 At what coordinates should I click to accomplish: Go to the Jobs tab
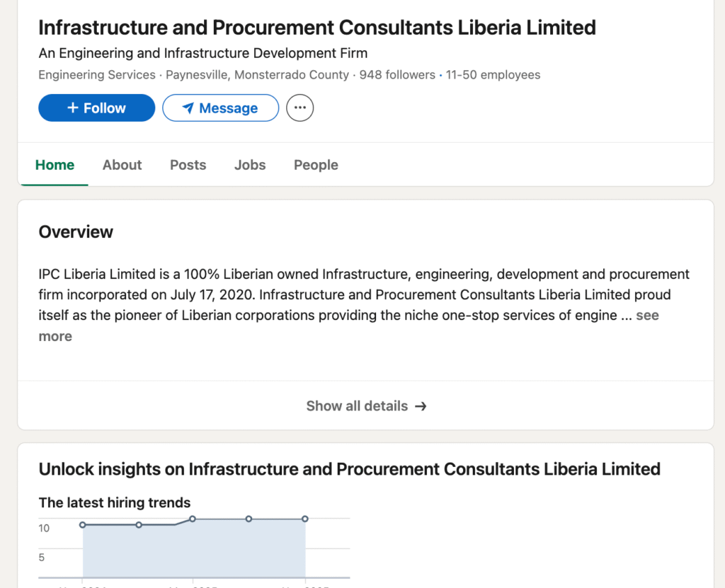[x=250, y=165]
